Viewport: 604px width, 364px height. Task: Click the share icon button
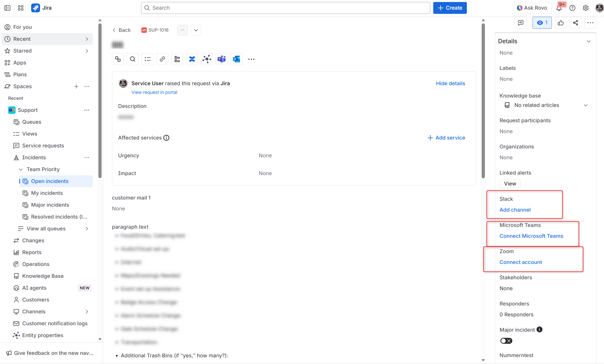point(575,23)
